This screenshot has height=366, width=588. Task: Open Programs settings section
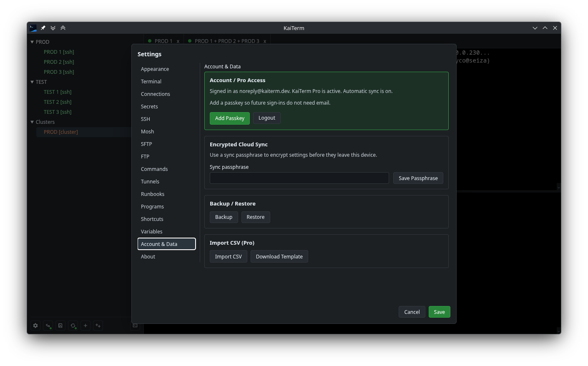point(166,207)
